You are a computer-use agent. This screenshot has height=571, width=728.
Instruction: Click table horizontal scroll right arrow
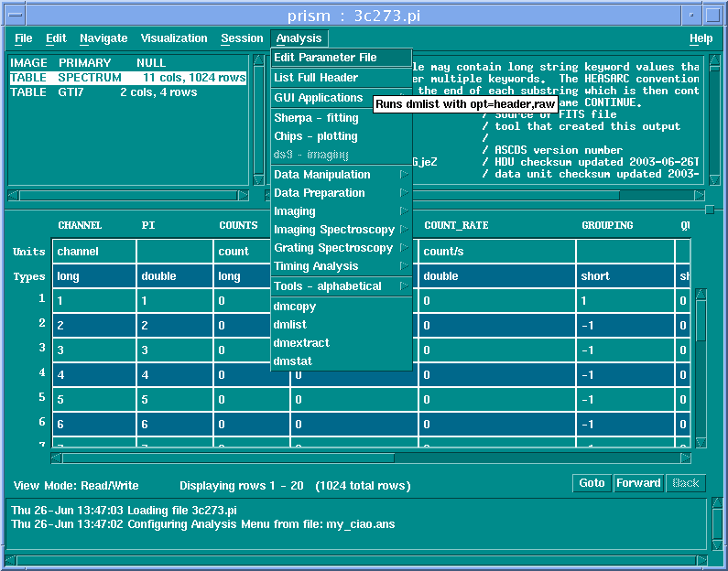tap(685, 458)
